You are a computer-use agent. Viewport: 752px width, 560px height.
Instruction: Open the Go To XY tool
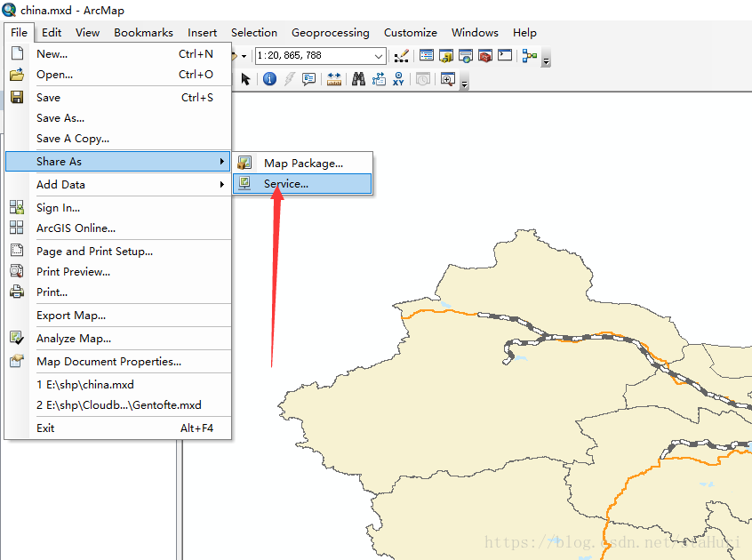click(x=398, y=78)
